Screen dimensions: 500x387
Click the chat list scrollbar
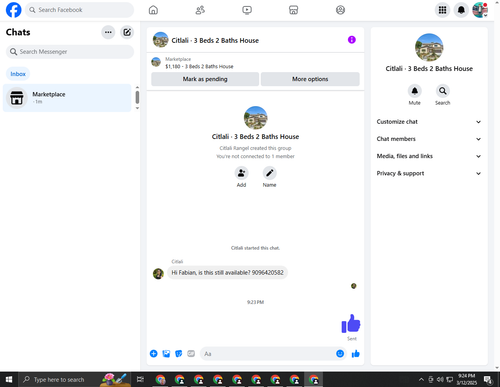click(x=137, y=97)
